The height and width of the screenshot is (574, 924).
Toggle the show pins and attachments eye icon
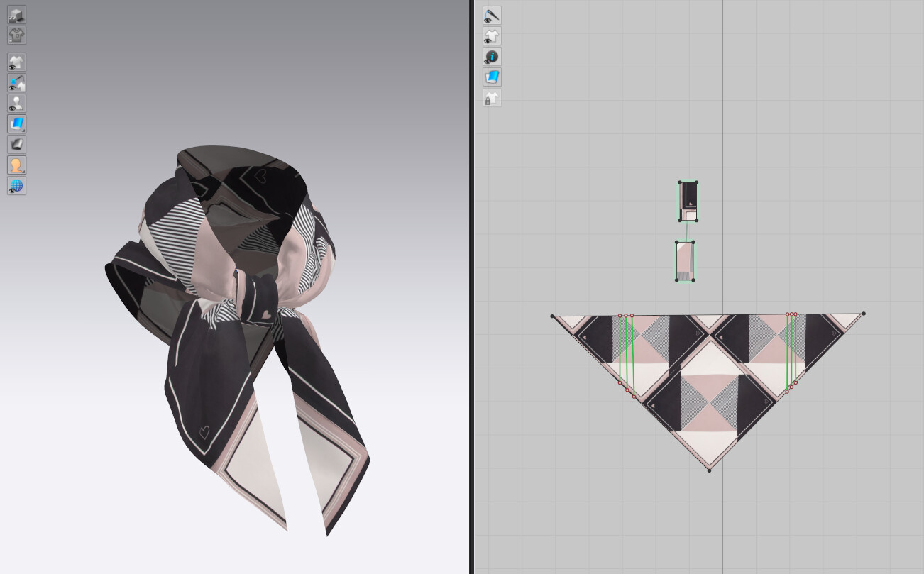pos(16,83)
